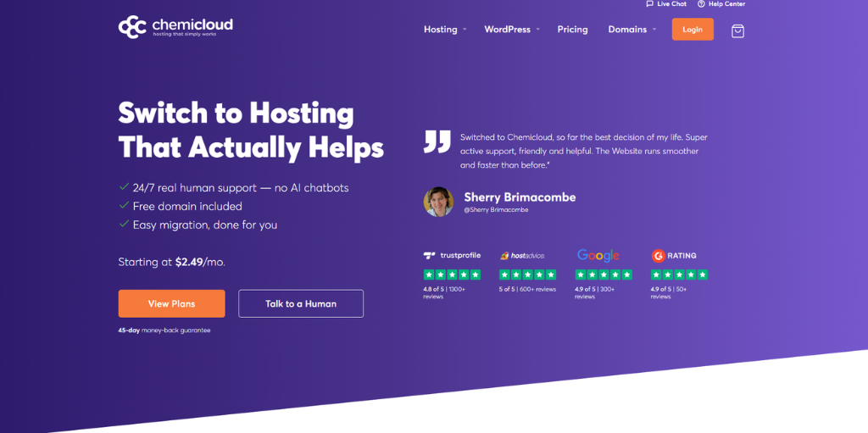The height and width of the screenshot is (433, 868).
Task: Click the '45-day money-back guarantee' text
Action: click(164, 330)
